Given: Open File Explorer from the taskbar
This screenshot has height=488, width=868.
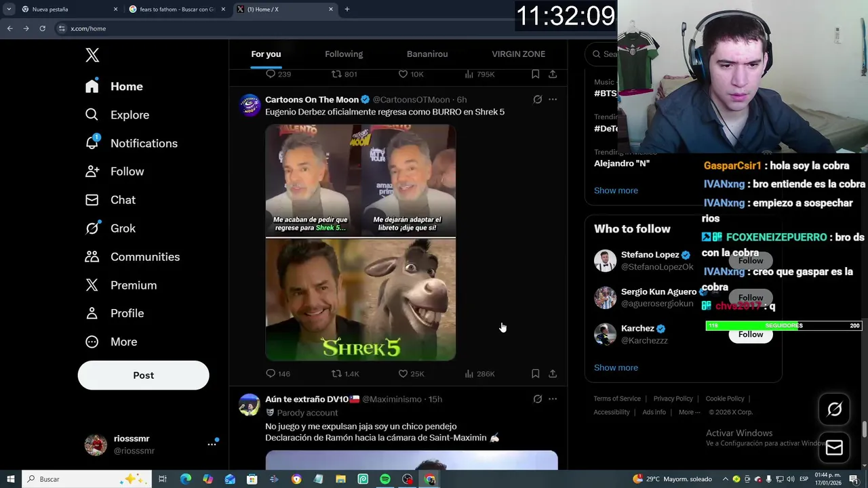Looking at the screenshot, I should [x=340, y=479].
